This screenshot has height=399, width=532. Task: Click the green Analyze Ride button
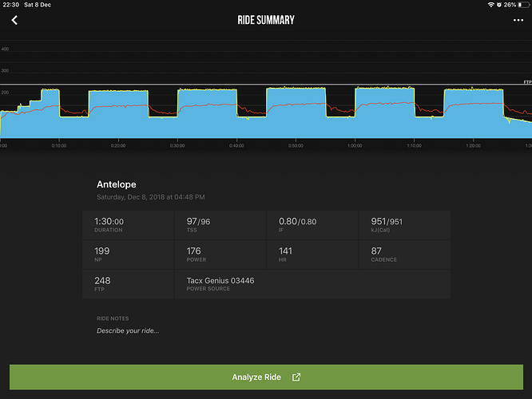266,377
